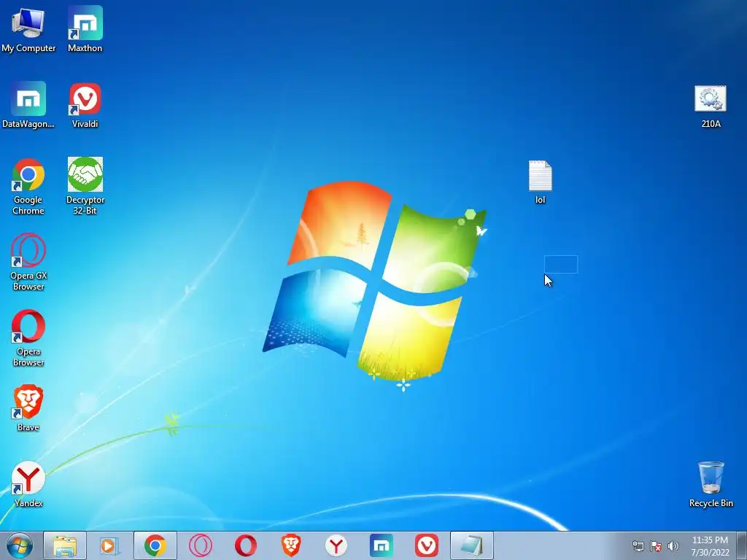Launch Windows Media Player from taskbar

coord(109,545)
